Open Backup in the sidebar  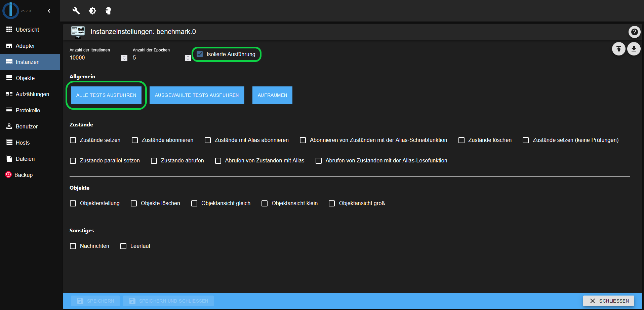click(x=30, y=175)
